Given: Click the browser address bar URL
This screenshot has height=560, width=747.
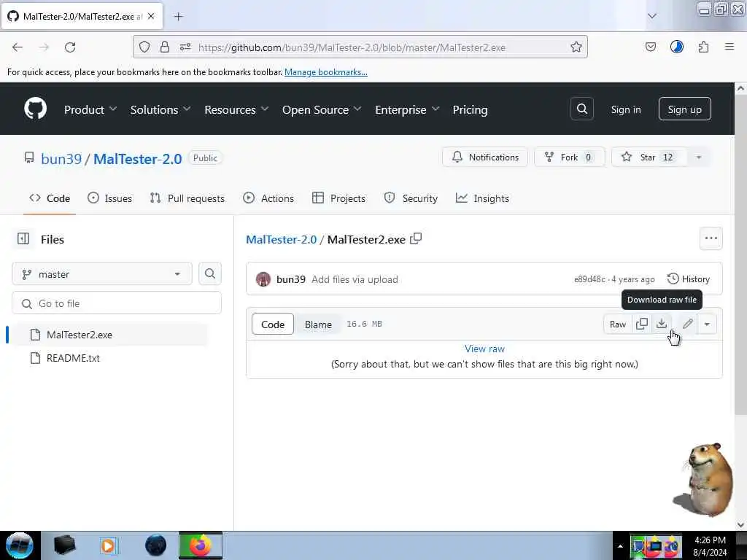Looking at the screenshot, I should pos(352,47).
